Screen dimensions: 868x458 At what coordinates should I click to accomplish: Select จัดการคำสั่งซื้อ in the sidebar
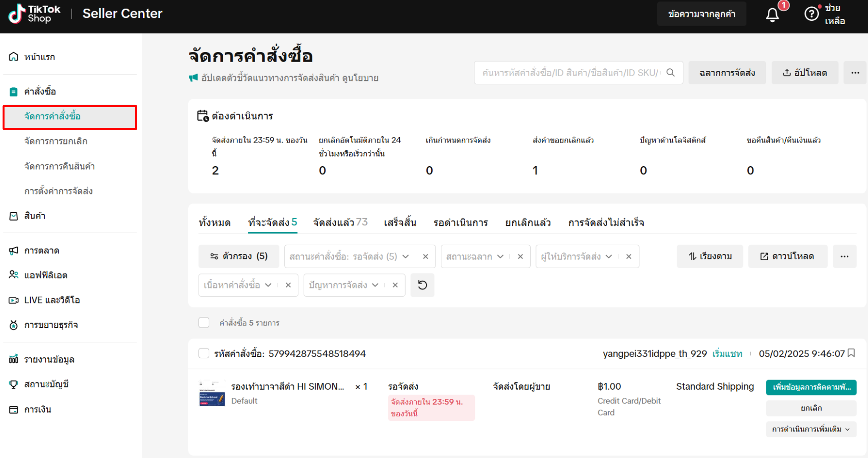[70, 118]
